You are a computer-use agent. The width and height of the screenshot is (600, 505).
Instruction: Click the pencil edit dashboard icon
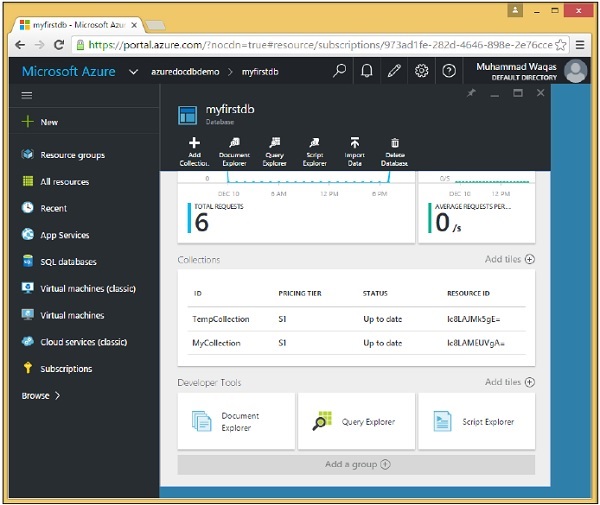394,71
